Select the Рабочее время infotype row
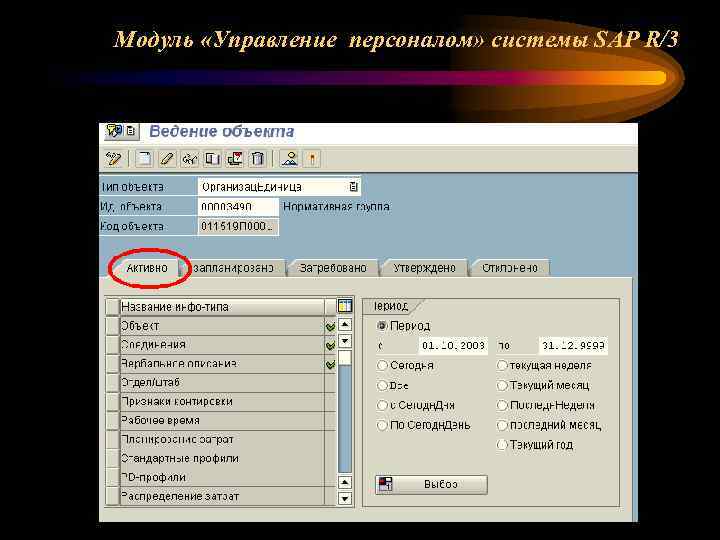 (x=222, y=421)
